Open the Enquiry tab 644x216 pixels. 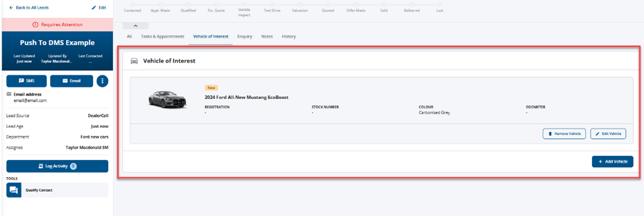pyautogui.click(x=245, y=37)
